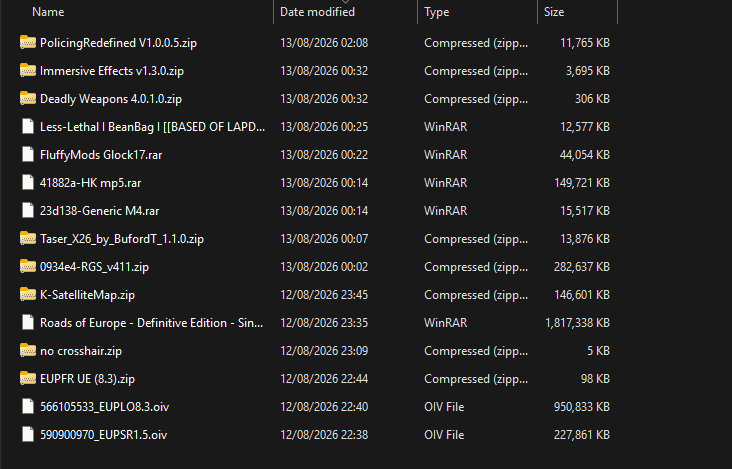The width and height of the screenshot is (732, 469).
Task: Select the file name 590900970_EUPSR1.5.oiv
Action: pyautogui.click(x=104, y=435)
